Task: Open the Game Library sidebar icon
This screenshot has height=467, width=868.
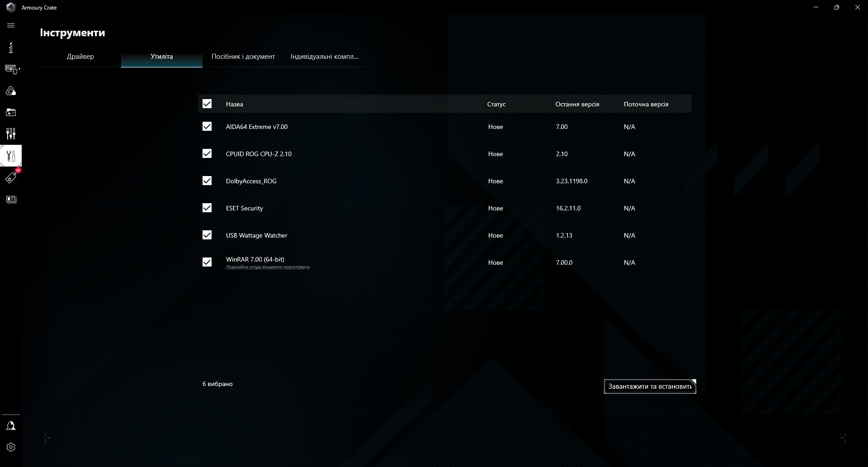Action: point(11,112)
